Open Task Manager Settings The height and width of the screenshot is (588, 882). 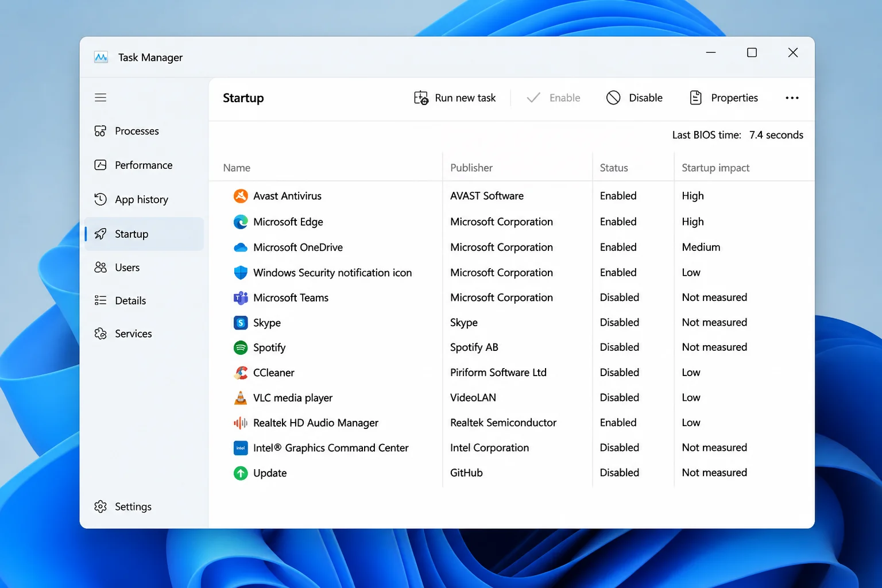144,506
